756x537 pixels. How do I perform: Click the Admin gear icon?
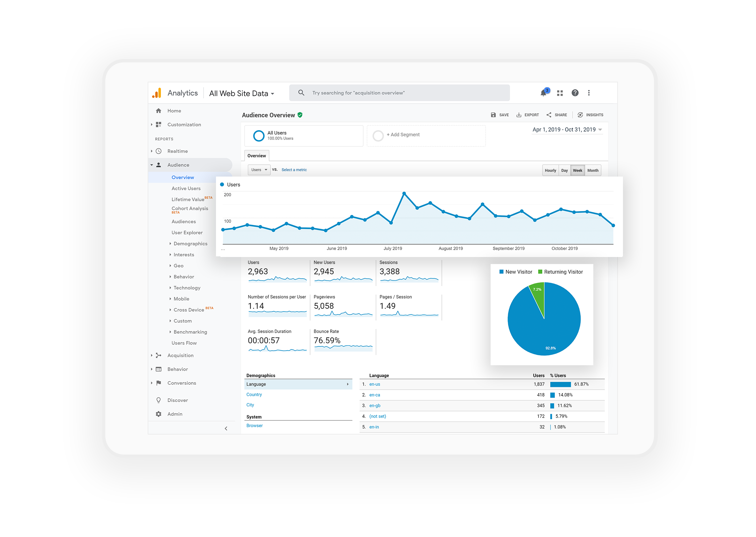pos(159,414)
